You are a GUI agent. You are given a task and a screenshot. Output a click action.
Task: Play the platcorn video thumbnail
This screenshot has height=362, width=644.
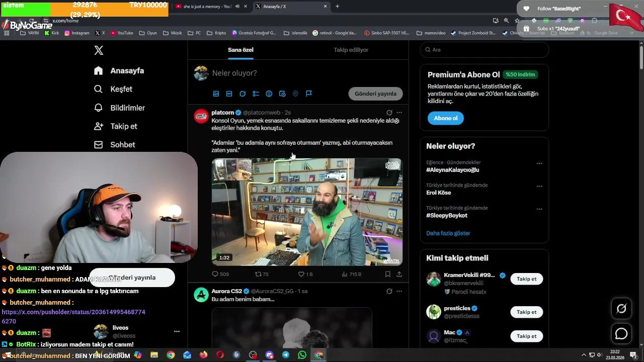tap(307, 212)
